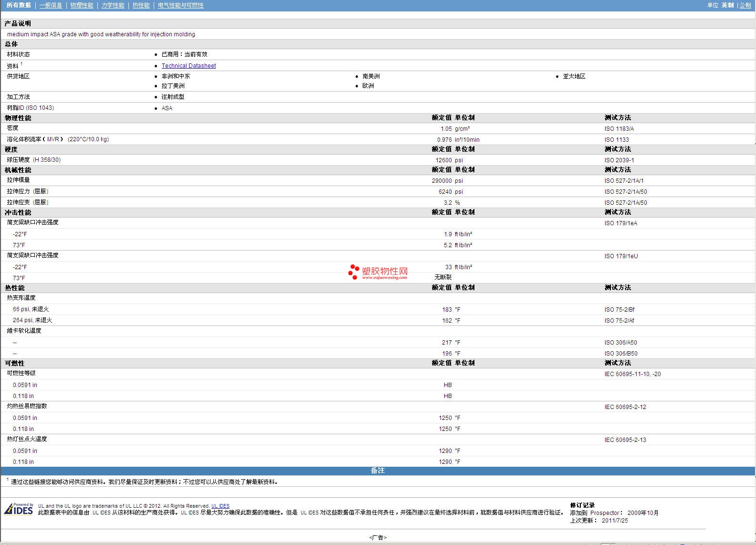Click the footnote superscript beside 资料
The width and height of the screenshot is (756, 545).
pos(21,64)
